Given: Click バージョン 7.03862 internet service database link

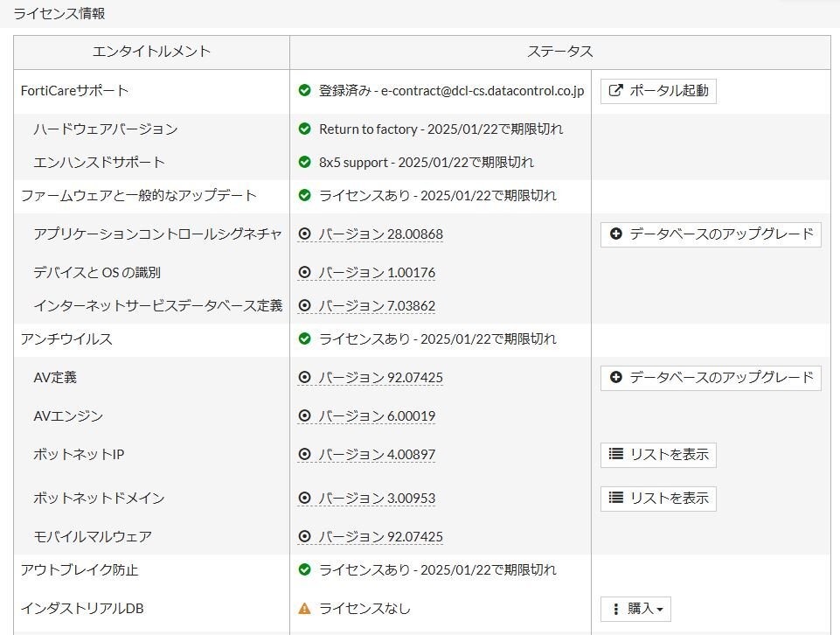Looking at the screenshot, I should click(x=377, y=306).
